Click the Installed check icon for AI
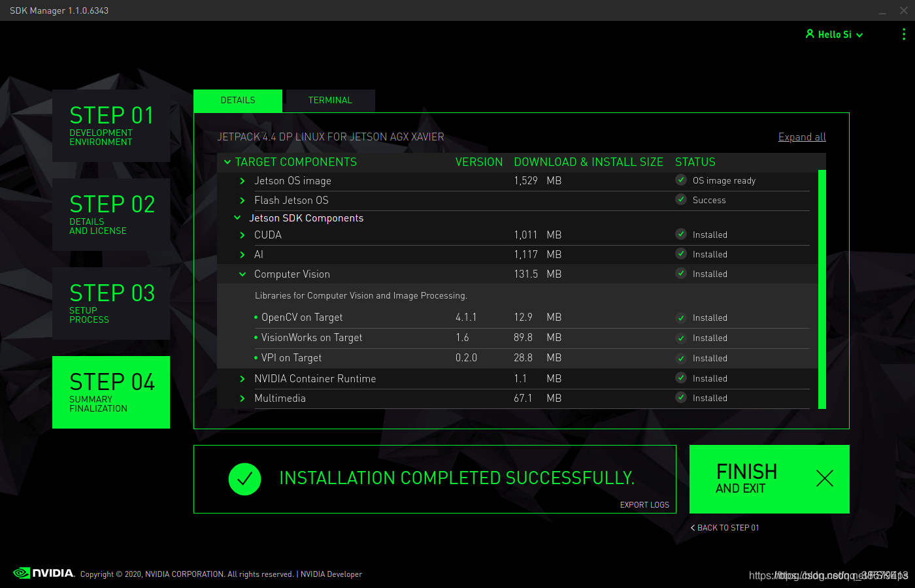915x588 pixels. (681, 254)
